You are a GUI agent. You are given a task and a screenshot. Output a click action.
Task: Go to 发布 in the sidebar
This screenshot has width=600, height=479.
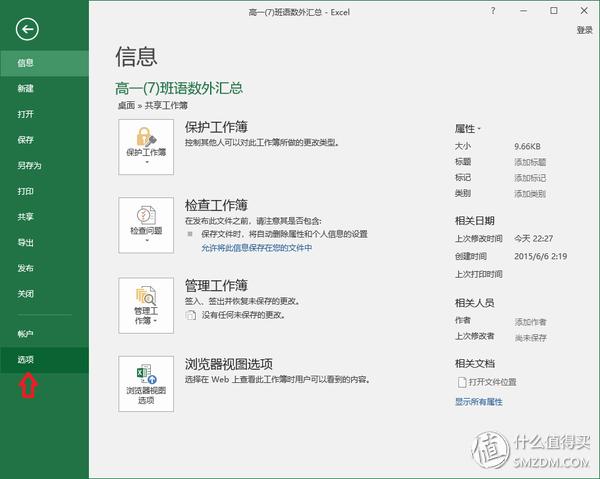(x=44, y=268)
